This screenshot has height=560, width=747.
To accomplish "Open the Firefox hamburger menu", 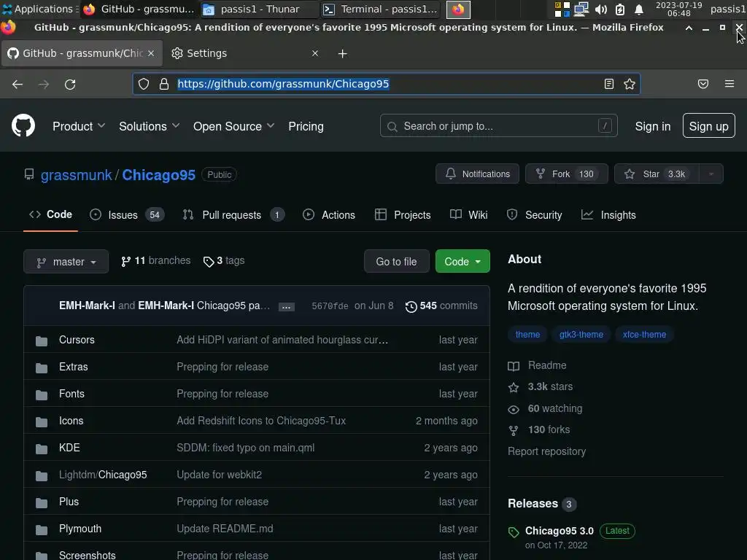I will [729, 84].
